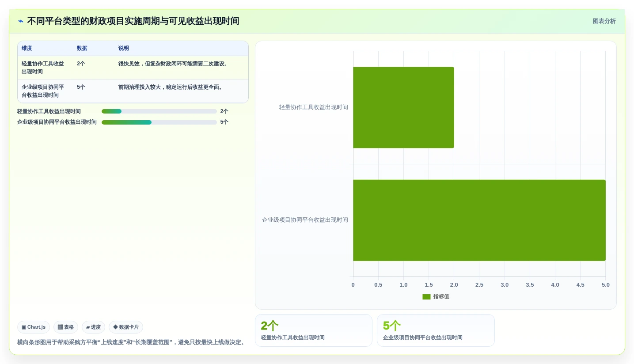The width and height of the screenshot is (634, 364).
Task: Click the 企业级项目协同平台收益出现时间 progress bar
Action: tap(159, 122)
